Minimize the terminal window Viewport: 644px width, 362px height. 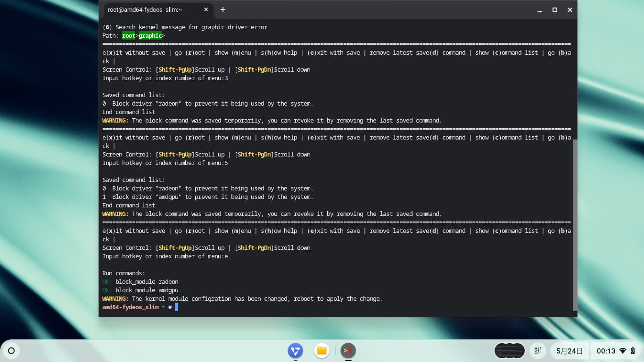point(540,10)
